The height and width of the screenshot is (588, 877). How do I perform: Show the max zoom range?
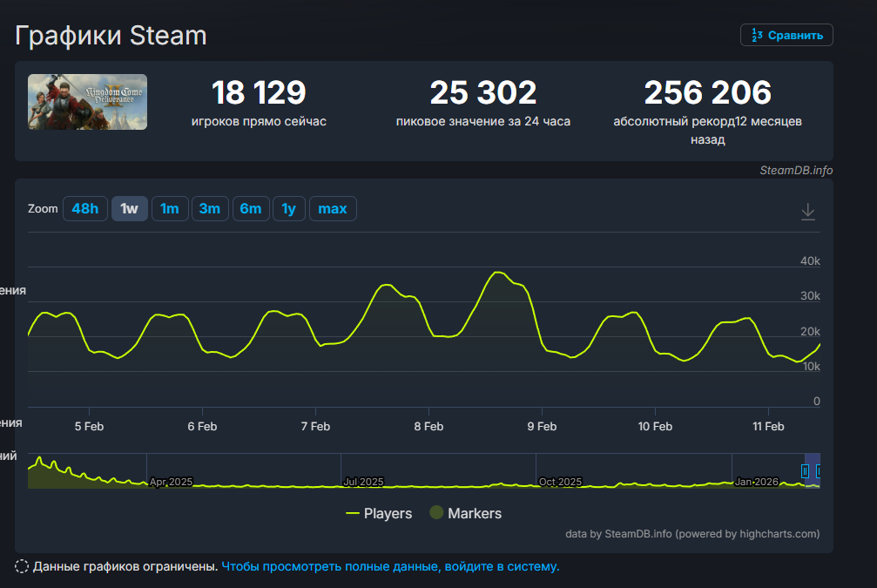pos(333,209)
